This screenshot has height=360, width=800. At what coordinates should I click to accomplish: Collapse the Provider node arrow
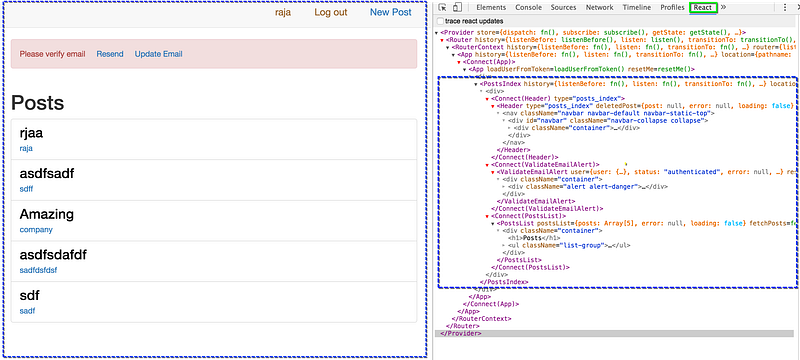point(437,33)
